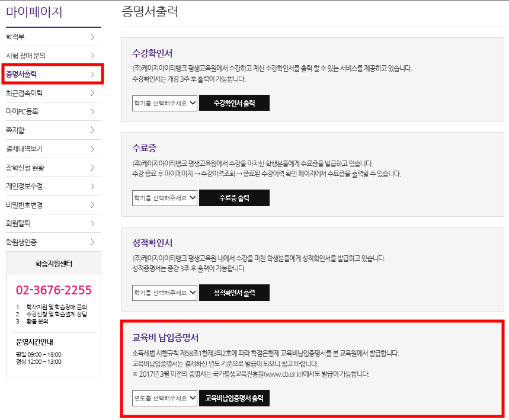Click the www.cb.or.kr note line
The width and height of the screenshot is (509, 420).
(251, 374)
